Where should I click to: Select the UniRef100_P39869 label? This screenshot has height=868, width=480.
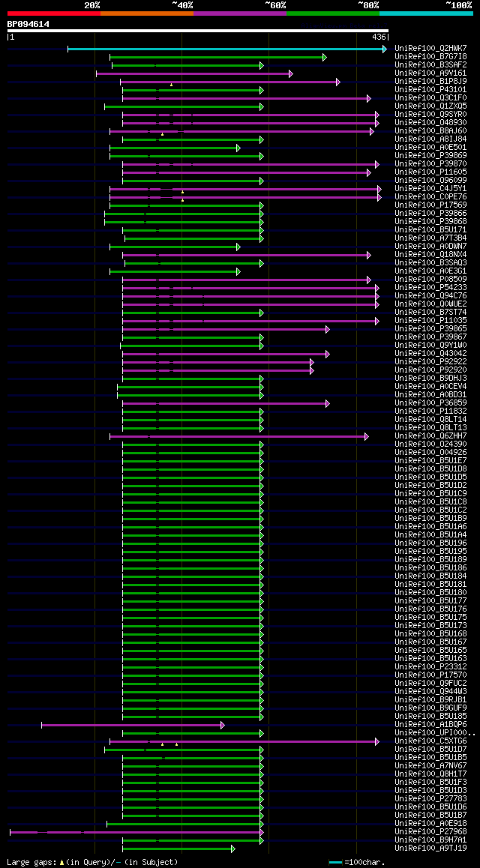pos(430,156)
